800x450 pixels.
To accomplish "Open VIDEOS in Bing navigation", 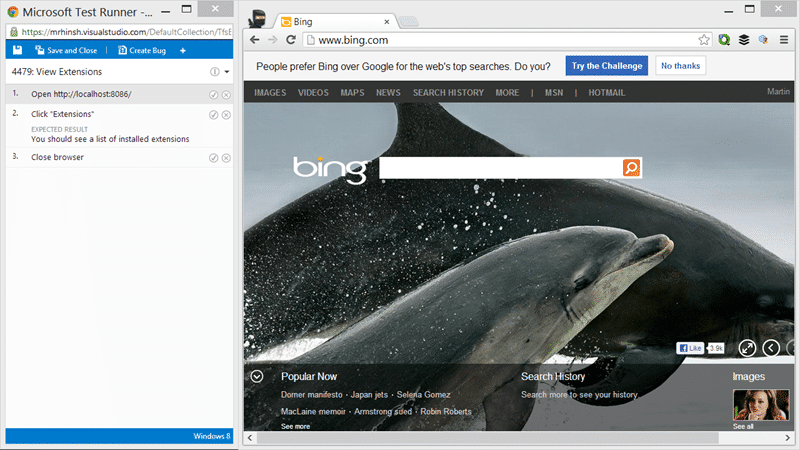I will 313,92.
